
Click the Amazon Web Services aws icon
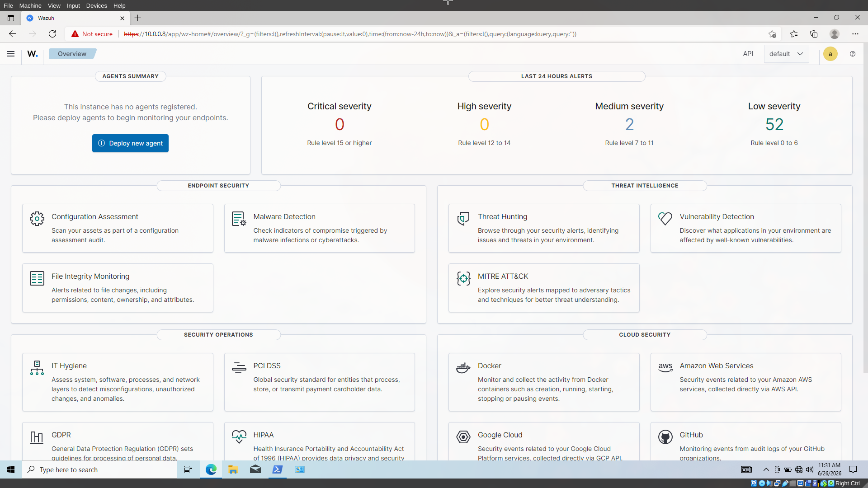(x=665, y=368)
